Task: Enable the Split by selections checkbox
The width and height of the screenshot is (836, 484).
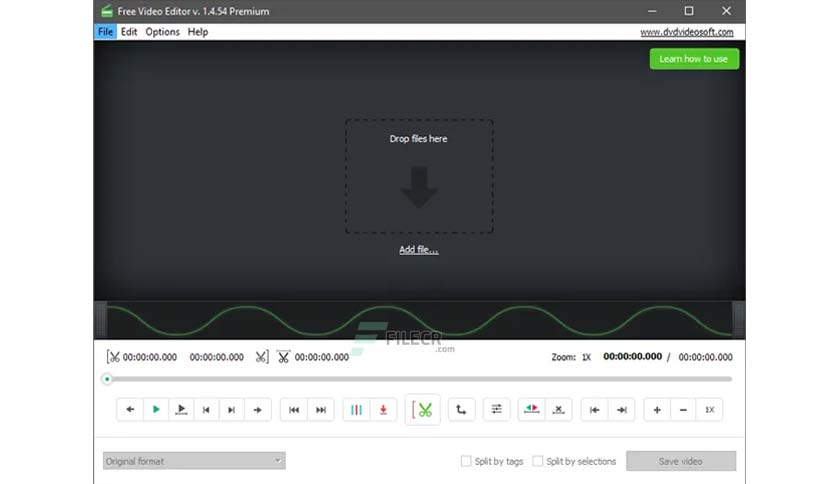Action: point(537,461)
